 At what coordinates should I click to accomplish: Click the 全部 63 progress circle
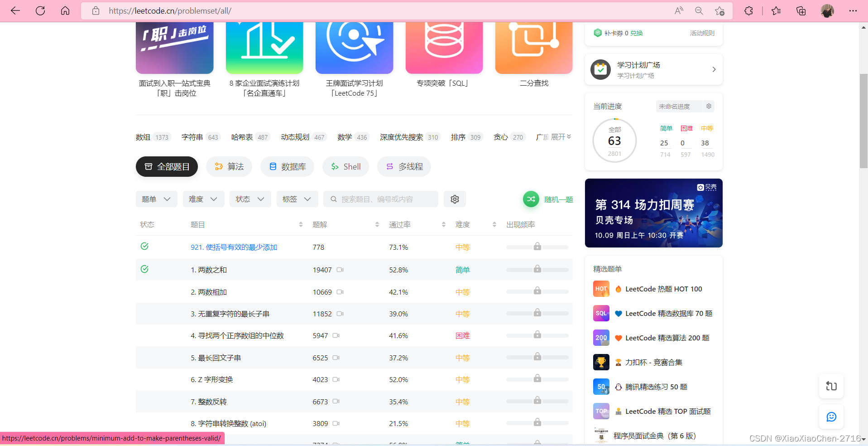click(x=614, y=141)
